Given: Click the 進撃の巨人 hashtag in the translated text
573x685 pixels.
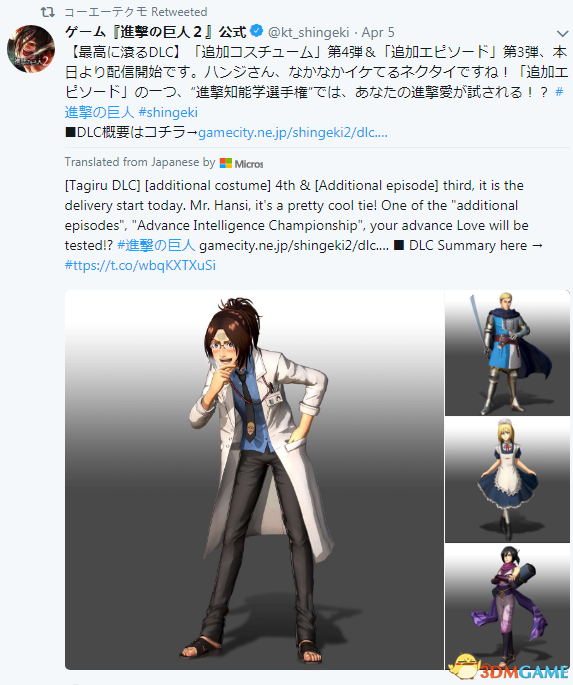Looking at the screenshot, I should 156,245.
